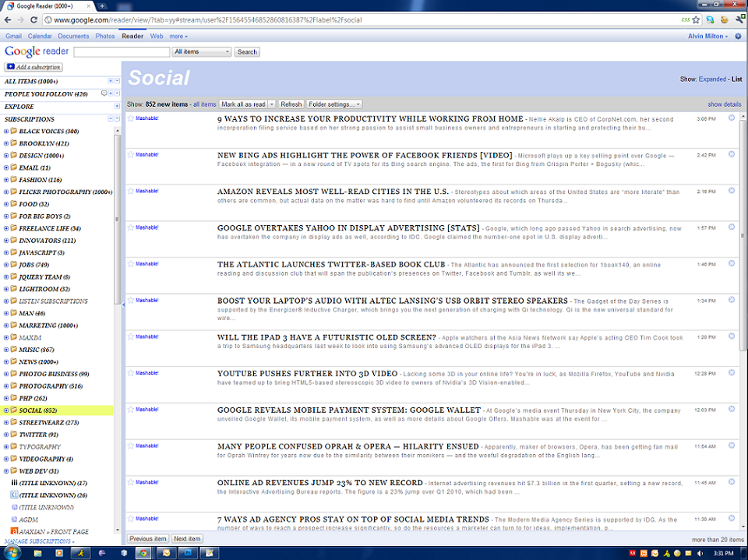Screen dimensions: 748x560
Task: Open Photoshop from the Windows taskbar
Action: pyautogui.click(x=188, y=553)
